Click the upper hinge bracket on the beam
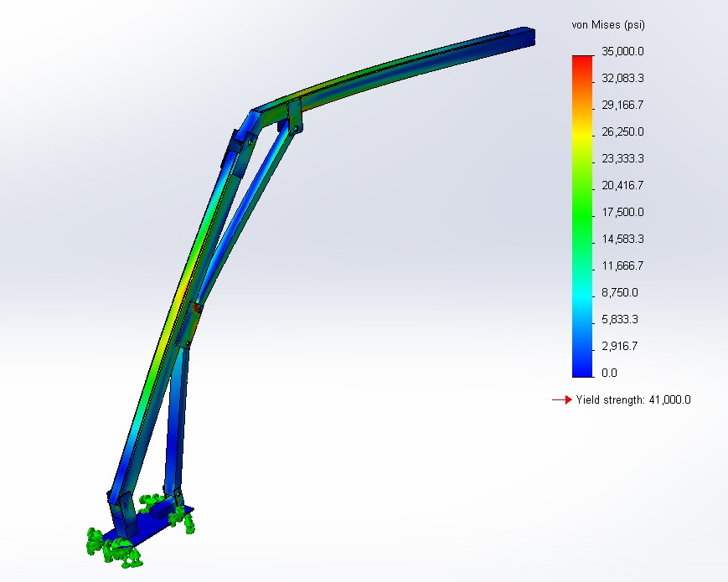Screen dimensions: 728x582 coord(294,117)
